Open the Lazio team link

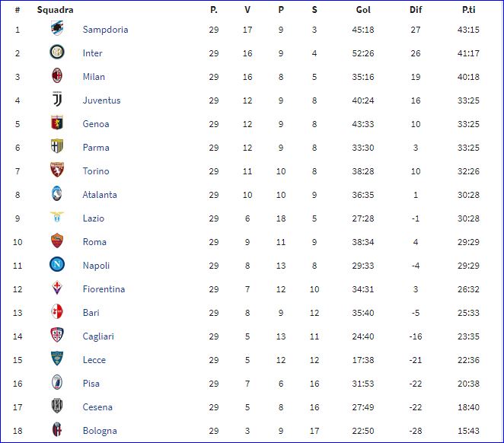[94, 218]
